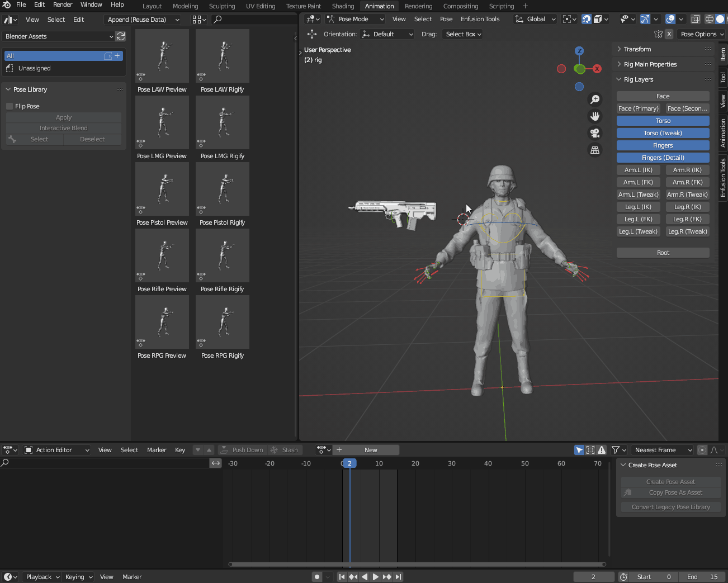
Task: Select the Pose Rifle Preview thumbnail
Action: (162, 256)
